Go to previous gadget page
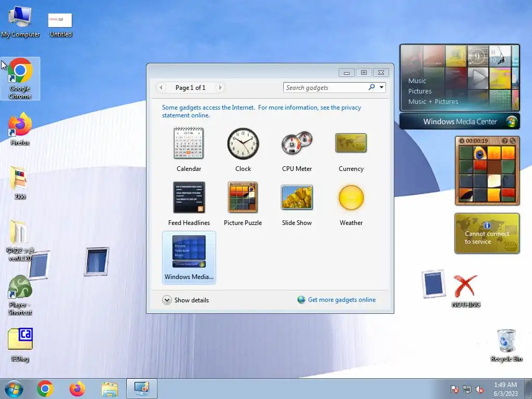Screen dimensions: 532x399 click(x=161, y=87)
